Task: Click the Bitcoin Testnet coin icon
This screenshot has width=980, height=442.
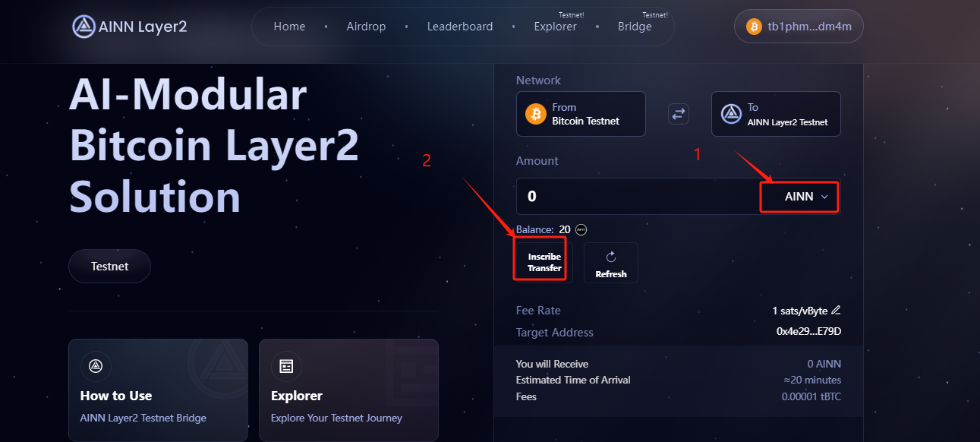Action: (536, 114)
